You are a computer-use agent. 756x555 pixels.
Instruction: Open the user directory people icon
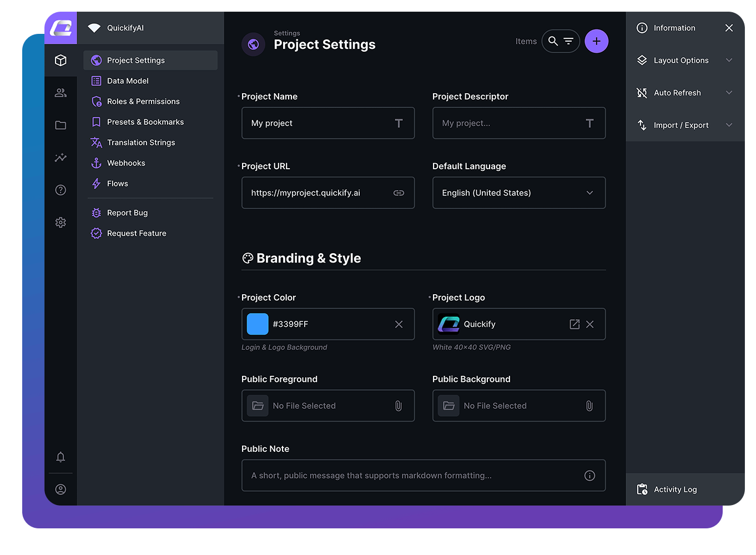tap(61, 93)
